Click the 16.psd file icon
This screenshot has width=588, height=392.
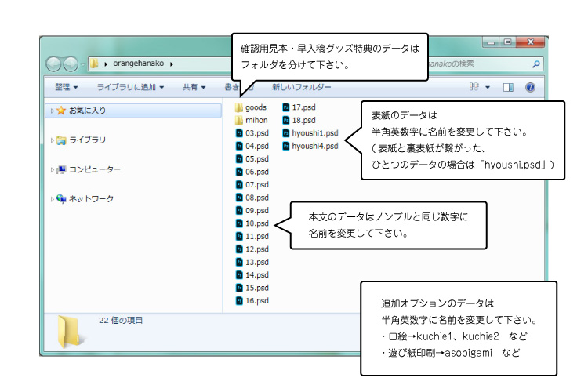pyautogui.click(x=239, y=300)
